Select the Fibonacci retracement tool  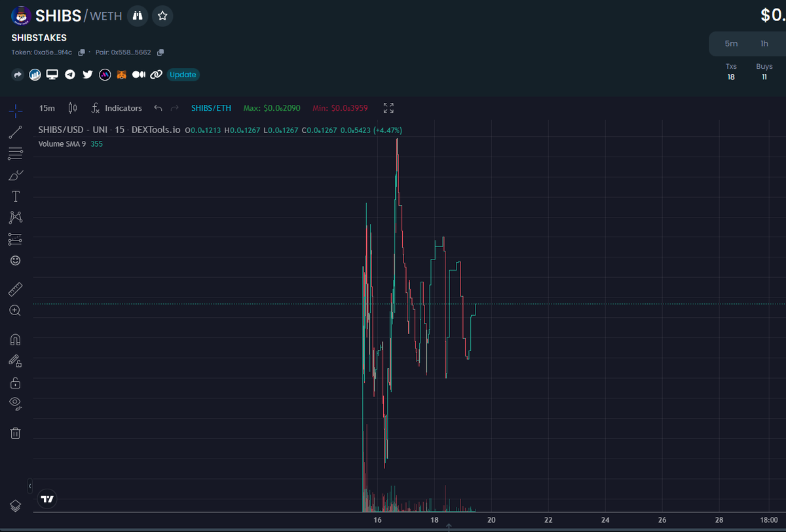[x=16, y=154]
